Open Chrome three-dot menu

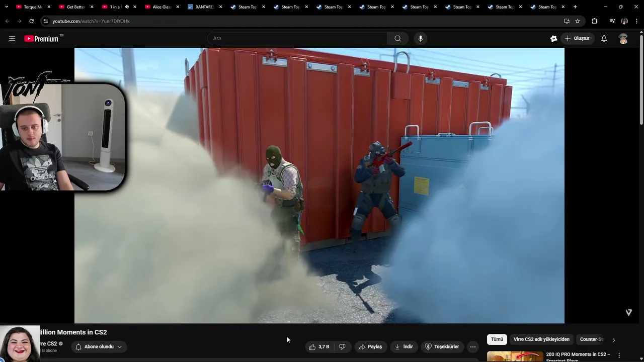tap(636, 21)
